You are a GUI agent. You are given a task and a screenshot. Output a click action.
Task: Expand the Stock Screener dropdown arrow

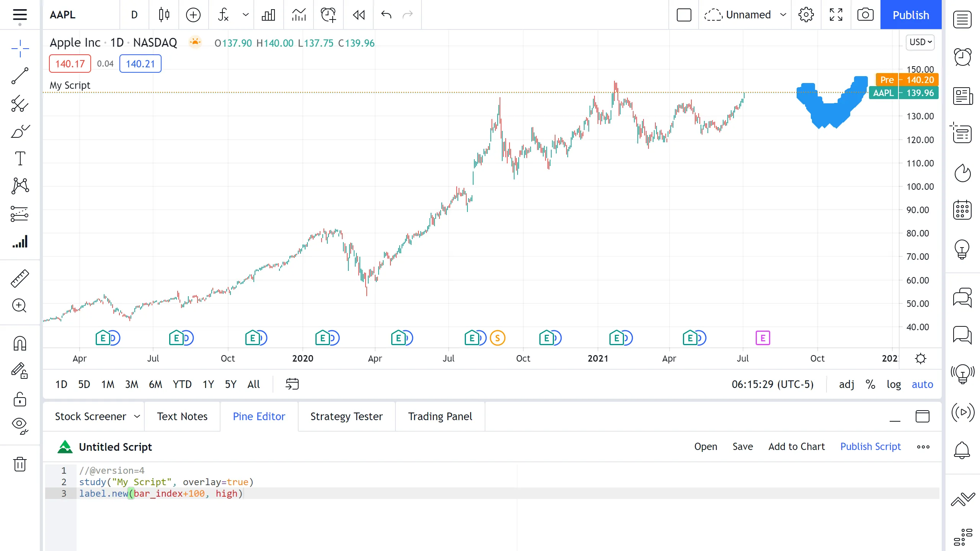[x=137, y=416]
